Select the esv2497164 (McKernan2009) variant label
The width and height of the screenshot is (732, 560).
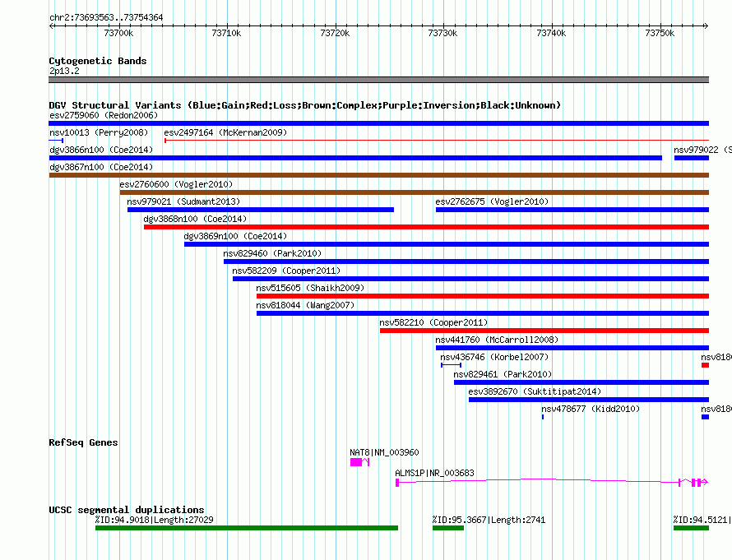[x=225, y=132]
